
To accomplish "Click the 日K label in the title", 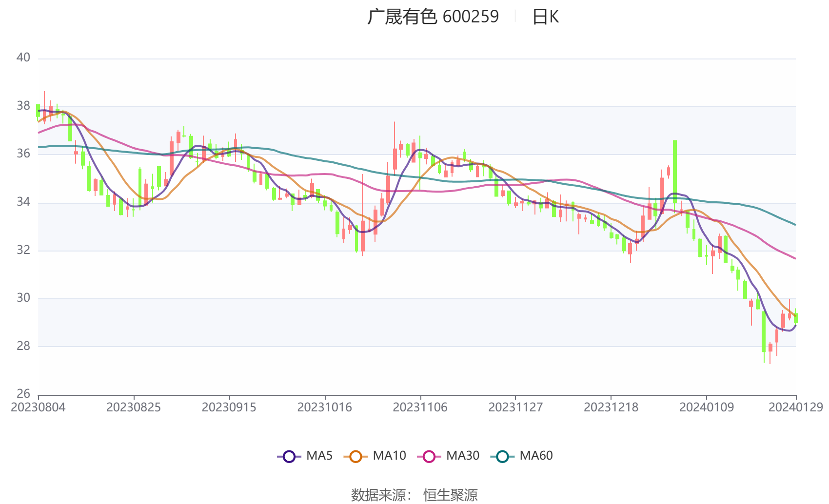I will (x=545, y=17).
